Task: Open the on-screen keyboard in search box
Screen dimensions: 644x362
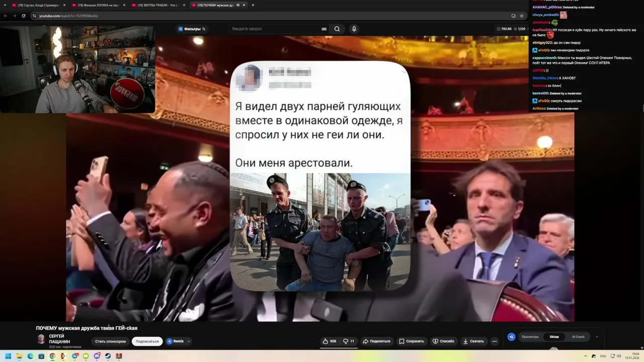Action: click(x=324, y=29)
